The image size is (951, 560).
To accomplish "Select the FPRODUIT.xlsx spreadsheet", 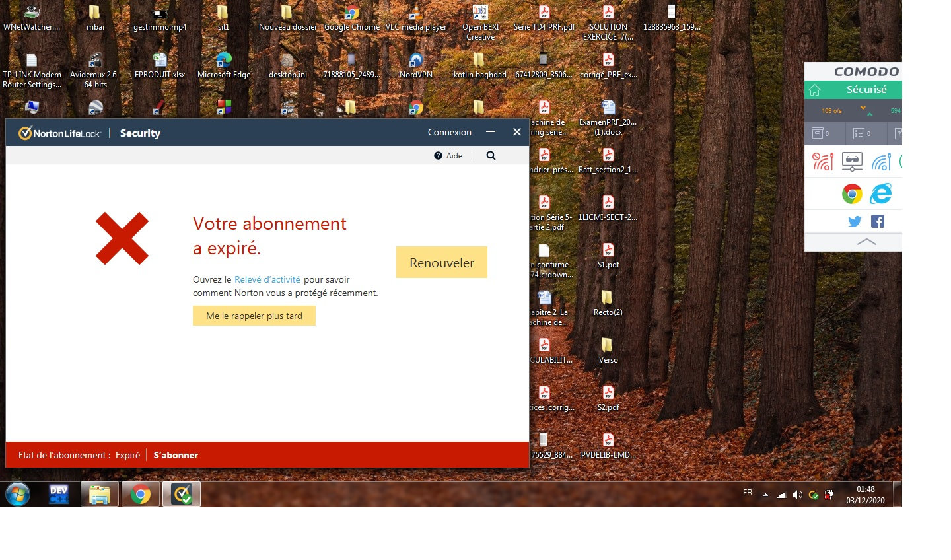I will [160, 65].
